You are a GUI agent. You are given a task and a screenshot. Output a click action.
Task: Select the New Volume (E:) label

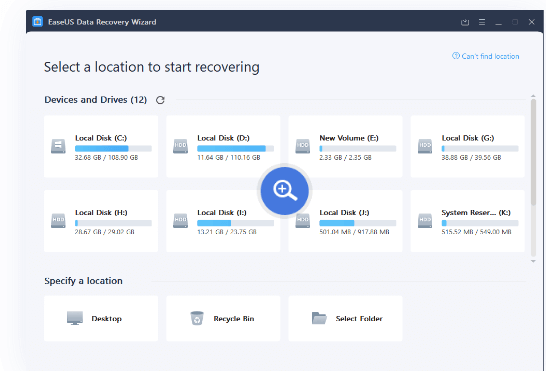(349, 138)
